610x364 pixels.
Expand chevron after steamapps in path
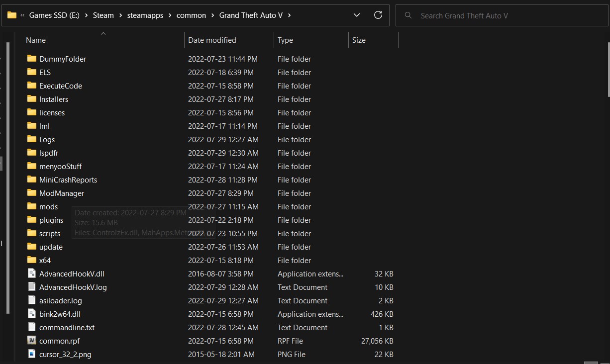pos(170,15)
